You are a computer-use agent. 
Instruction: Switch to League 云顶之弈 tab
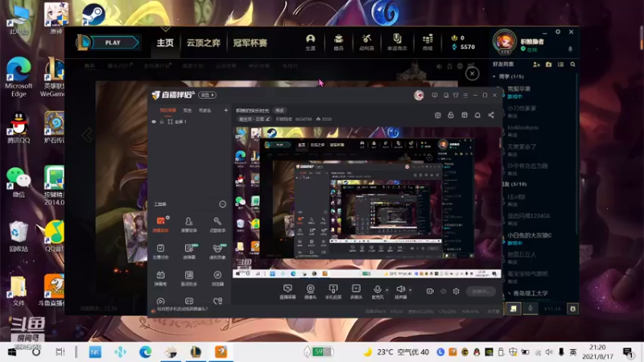coord(204,43)
